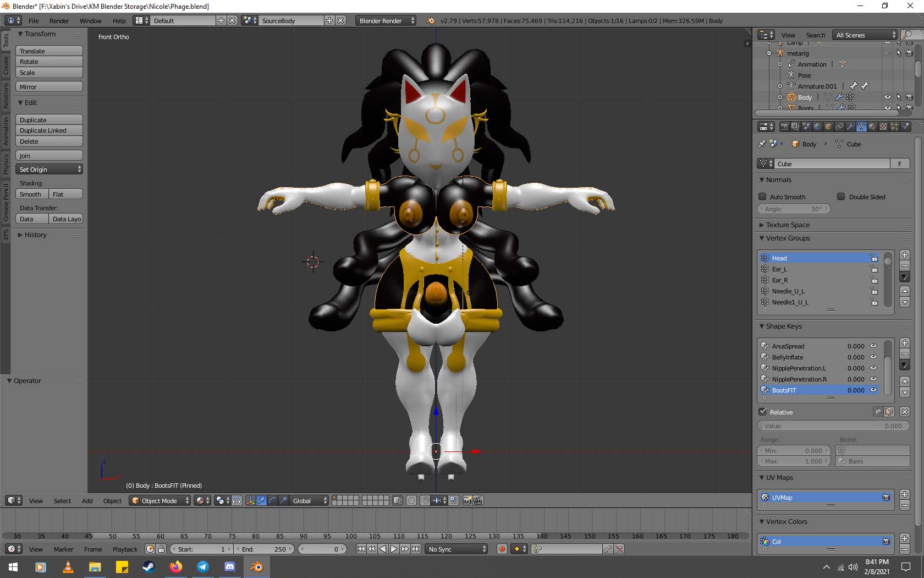Viewport: 924px width, 578px height.
Task: Open the Object Mode dropdown
Action: [160, 500]
